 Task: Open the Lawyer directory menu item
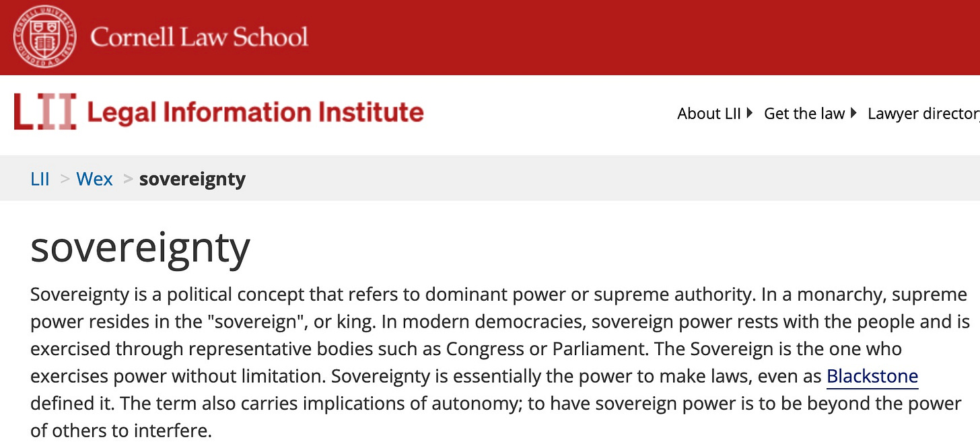coord(923,114)
